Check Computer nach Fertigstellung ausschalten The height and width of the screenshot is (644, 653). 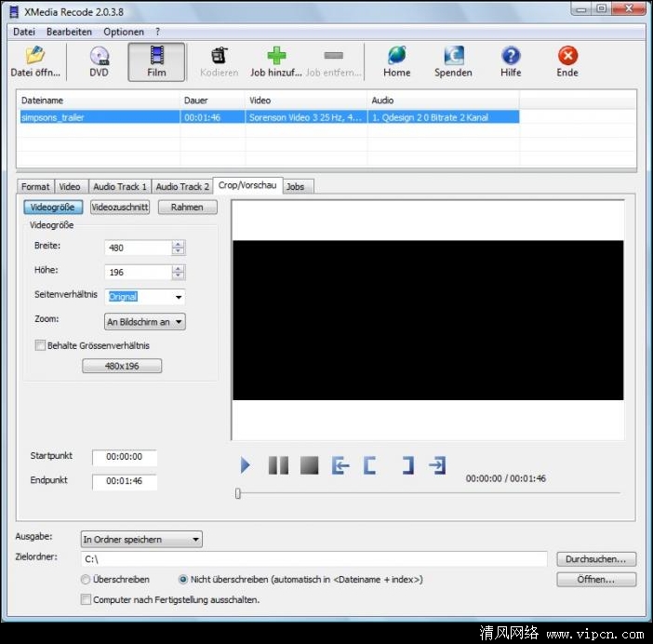tap(87, 600)
